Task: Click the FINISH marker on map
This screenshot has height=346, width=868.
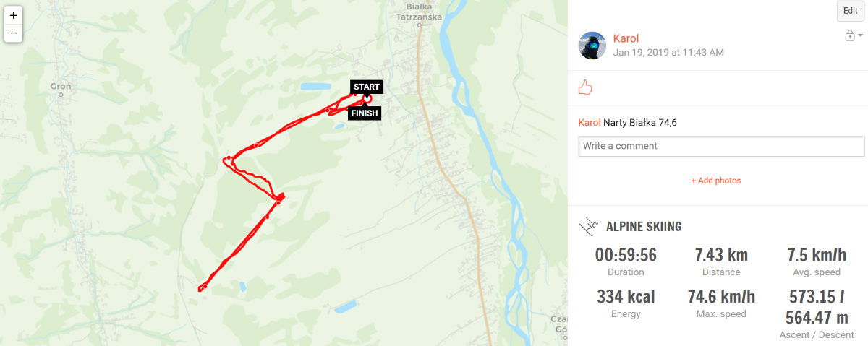Action: tap(364, 113)
